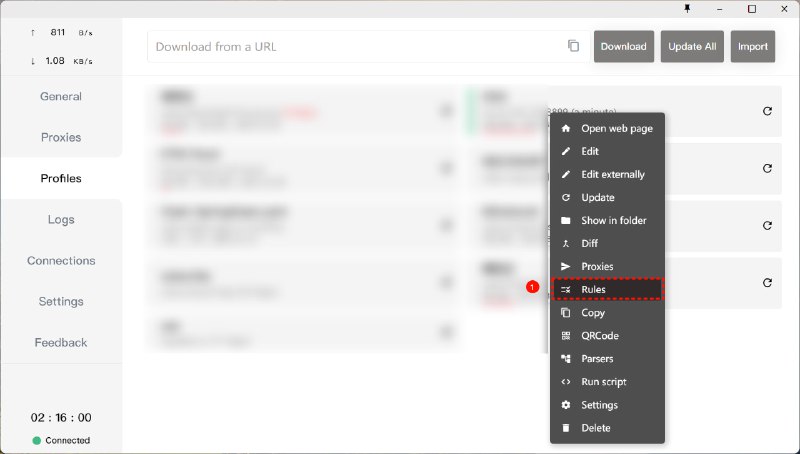Open Rules from the context menu
Viewport: 800px width, 454px height.
pos(593,289)
